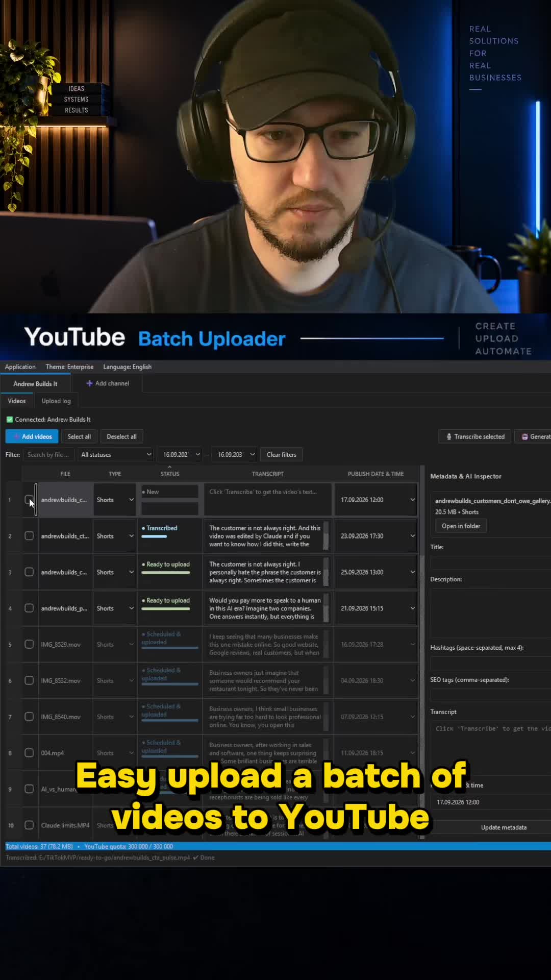The height and width of the screenshot is (980, 551).
Task: Click the file name IMG_8529.mov
Action: point(61,645)
